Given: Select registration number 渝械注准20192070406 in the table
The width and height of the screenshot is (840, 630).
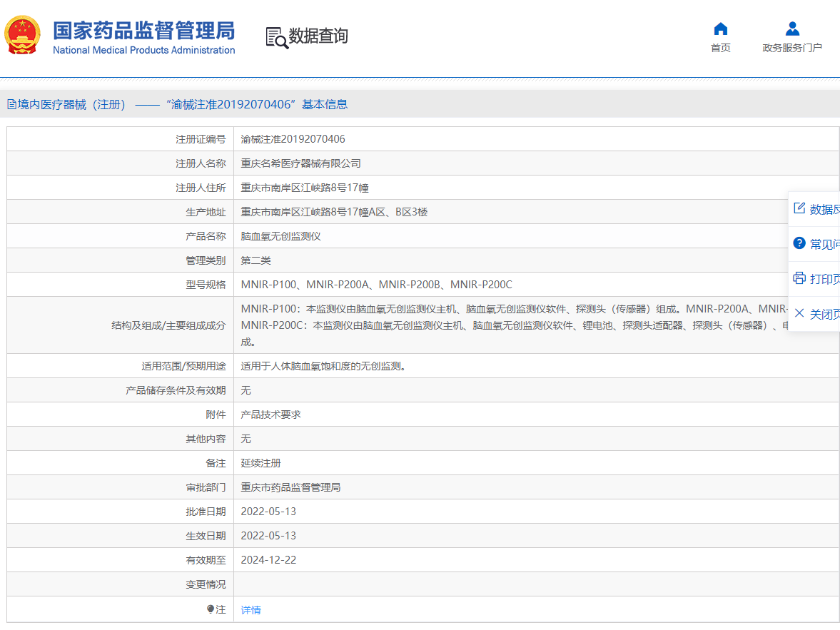Looking at the screenshot, I should point(293,139).
